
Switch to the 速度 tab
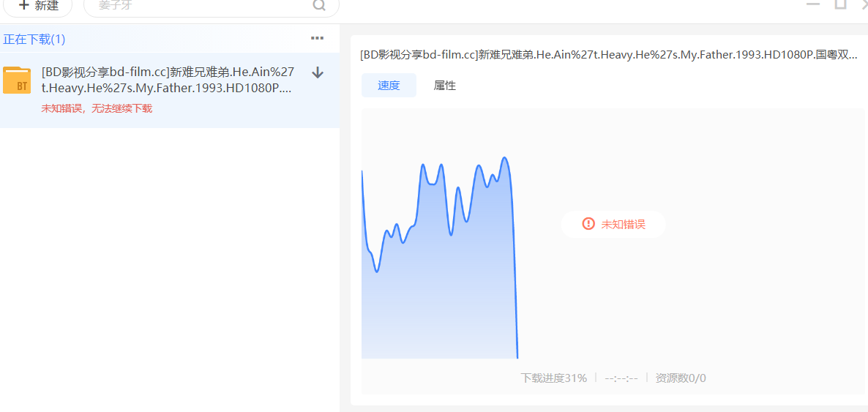[x=389, y=86]
